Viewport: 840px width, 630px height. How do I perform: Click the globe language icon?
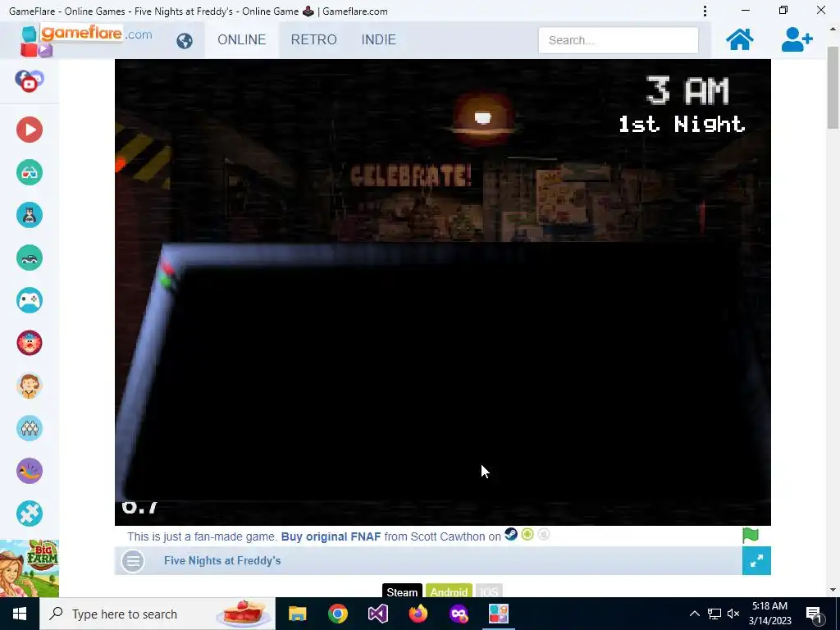[185, 41]
